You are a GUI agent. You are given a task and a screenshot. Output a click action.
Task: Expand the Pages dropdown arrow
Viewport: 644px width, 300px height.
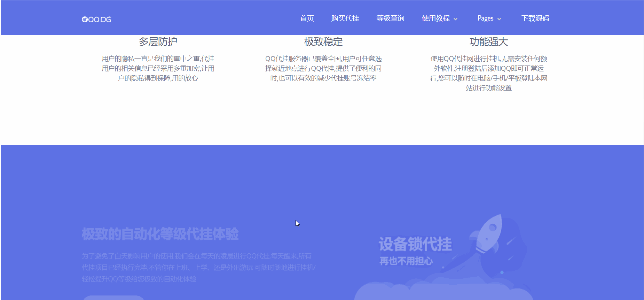499,19
